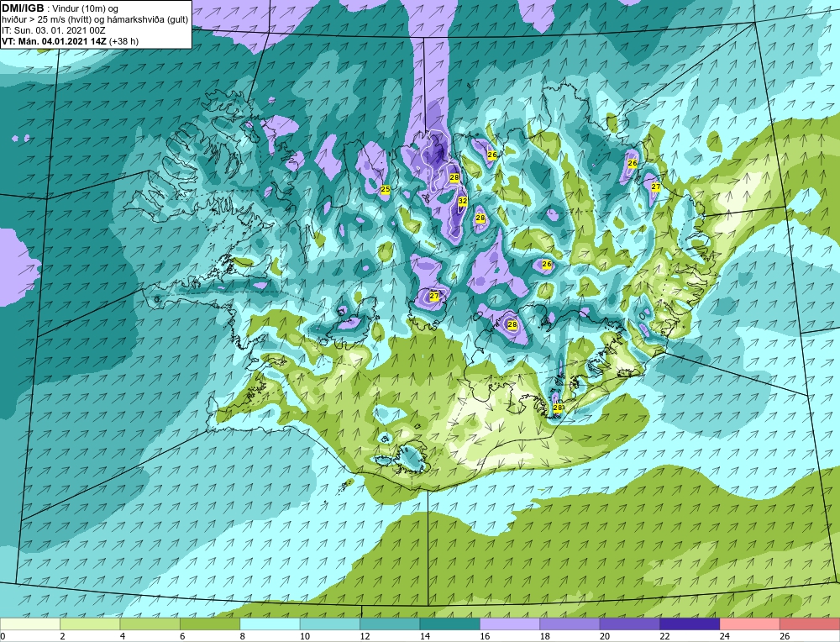
Task: Click the legend scale number '26' on the color bar
Action: coord(785,636)
